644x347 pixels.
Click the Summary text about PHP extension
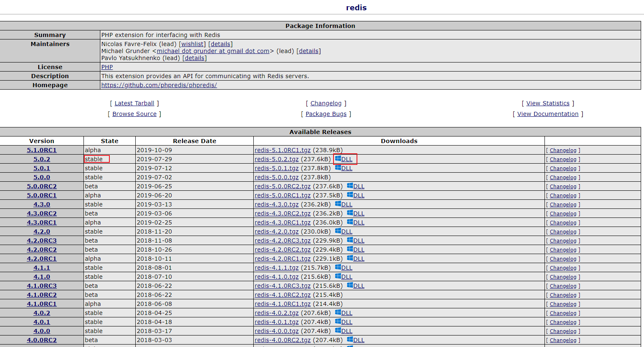point(160,35)
